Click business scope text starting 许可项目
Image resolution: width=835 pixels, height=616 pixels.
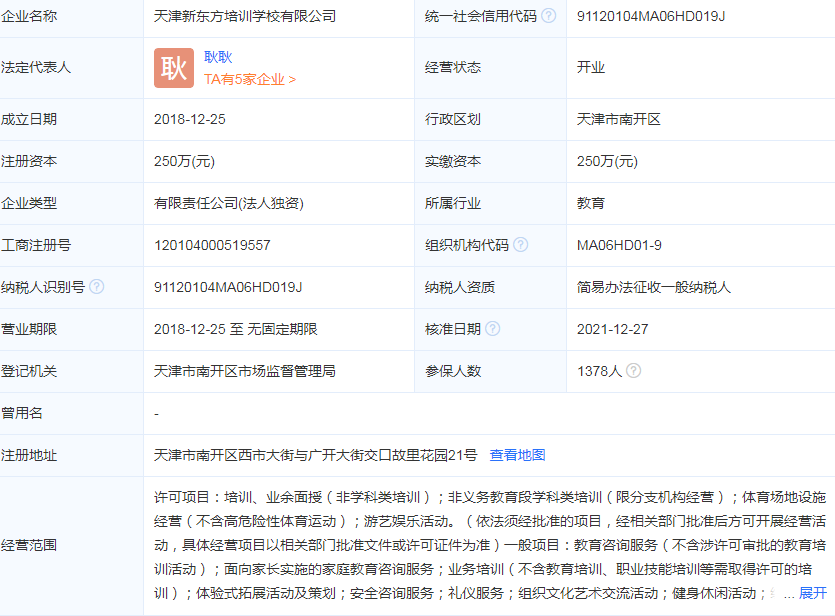(x=489, y=545)
